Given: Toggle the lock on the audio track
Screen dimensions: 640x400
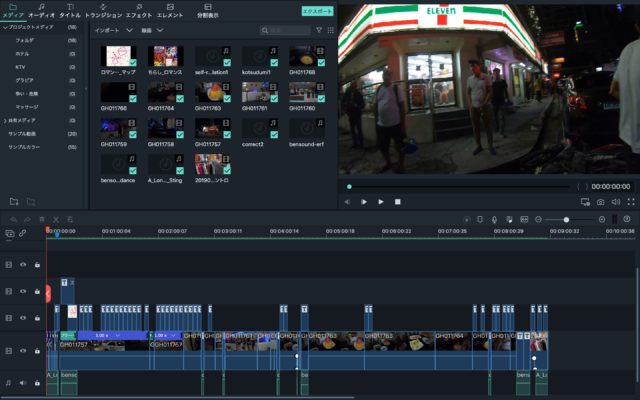Looking at the screenshot, I should click(37, 382).
